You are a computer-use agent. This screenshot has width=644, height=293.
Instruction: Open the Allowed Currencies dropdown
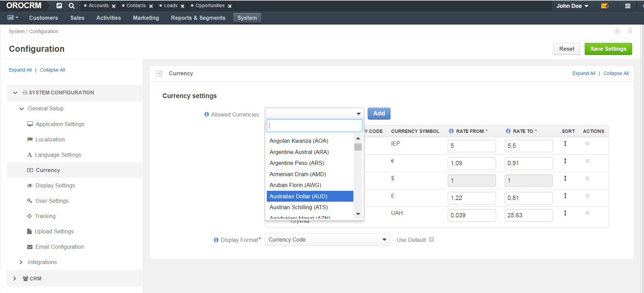pyautogui.click(x=314, y=113)
